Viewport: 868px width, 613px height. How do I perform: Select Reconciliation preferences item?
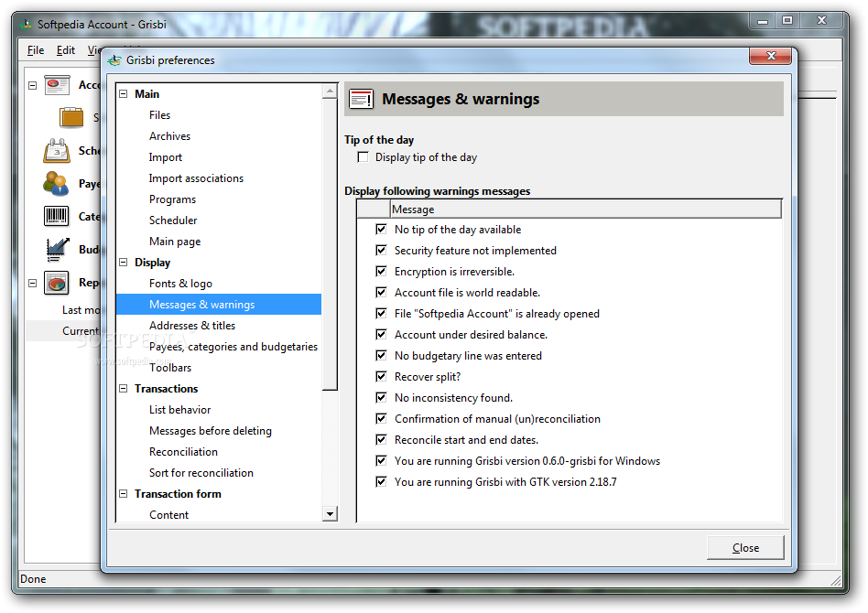pyautogui.click(x=183, y=451)
